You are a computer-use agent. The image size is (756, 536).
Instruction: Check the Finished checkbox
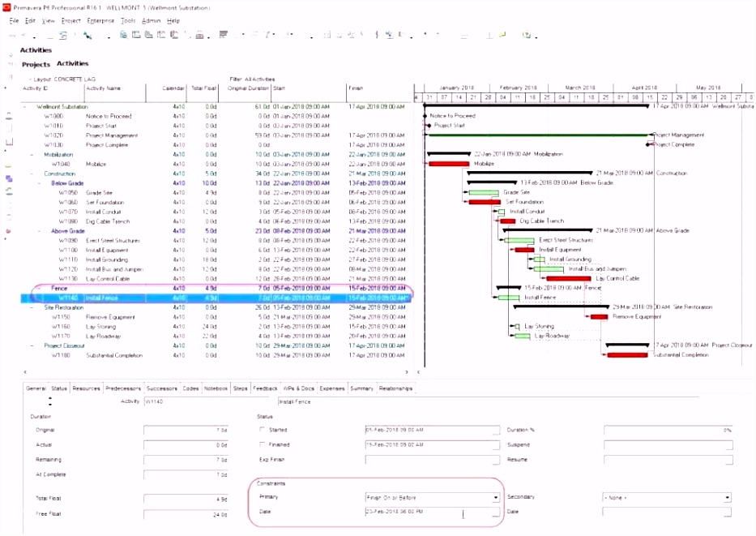pyautogui.click(x=263, y=444)
